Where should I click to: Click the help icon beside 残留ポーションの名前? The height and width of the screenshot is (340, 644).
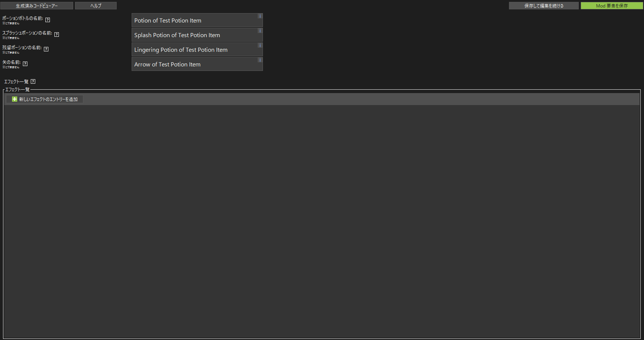click(46, 49)
